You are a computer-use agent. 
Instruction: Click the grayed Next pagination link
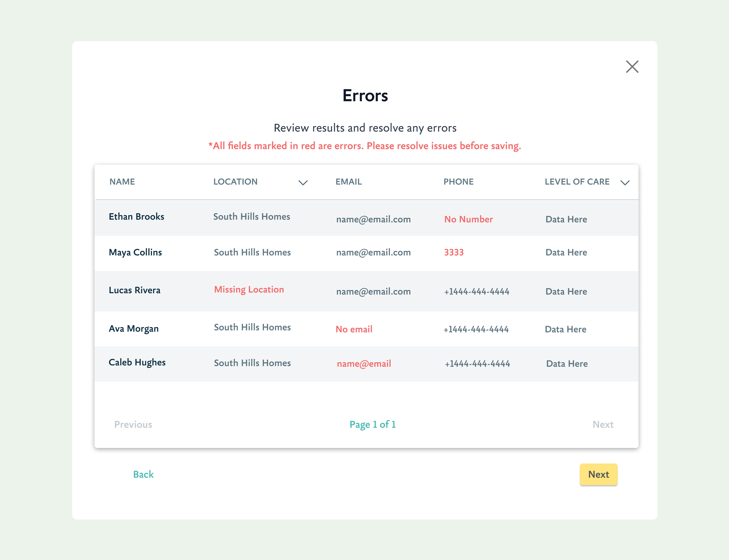603,424
